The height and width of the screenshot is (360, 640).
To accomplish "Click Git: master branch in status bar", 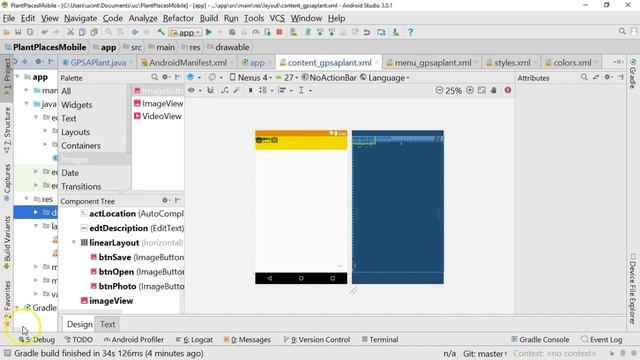I will coord(485,353).
